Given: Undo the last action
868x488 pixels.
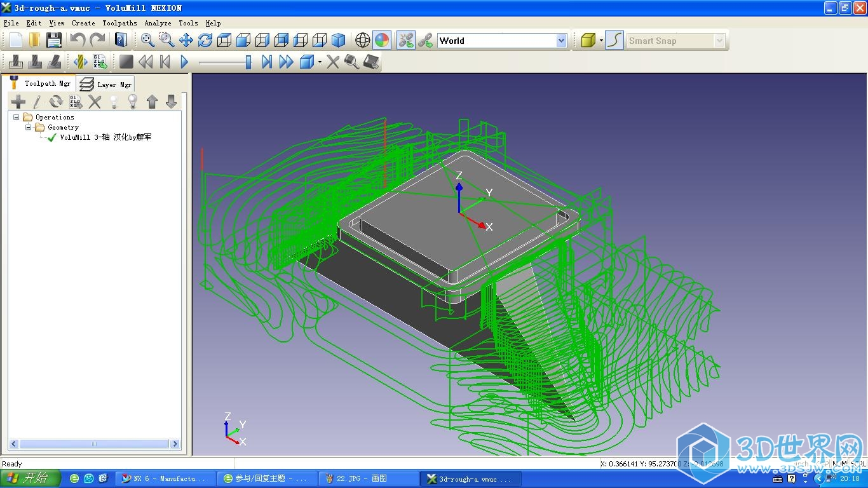Looking at the screenshot, I should click(78, 40).
